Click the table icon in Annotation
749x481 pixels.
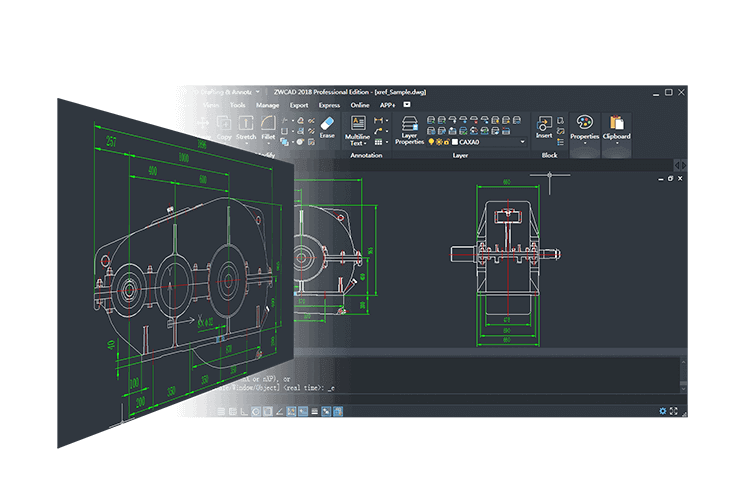click(378, 142)
